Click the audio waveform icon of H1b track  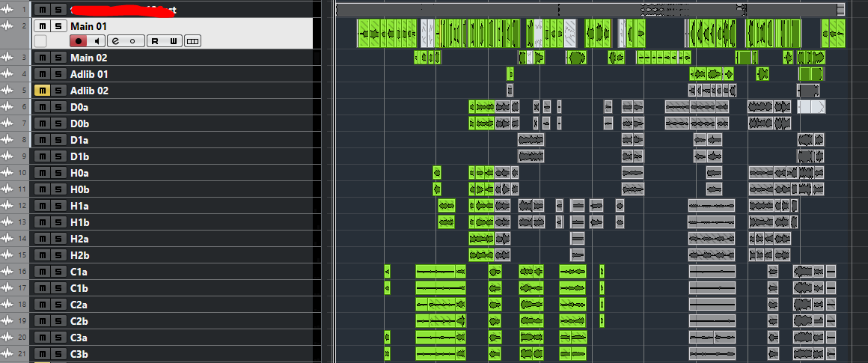click(x=7, y=222)
